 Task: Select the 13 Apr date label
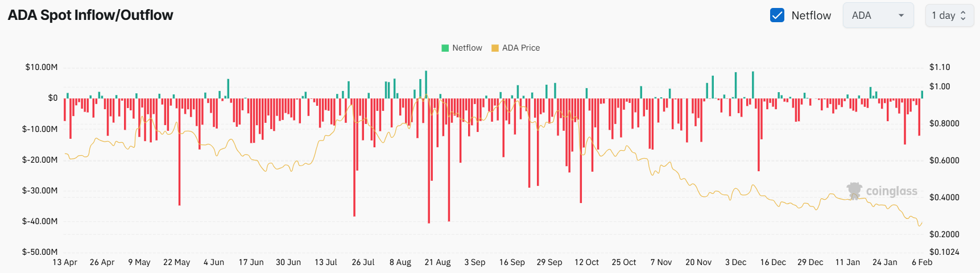pyautogui.click(x=65, y=262)
